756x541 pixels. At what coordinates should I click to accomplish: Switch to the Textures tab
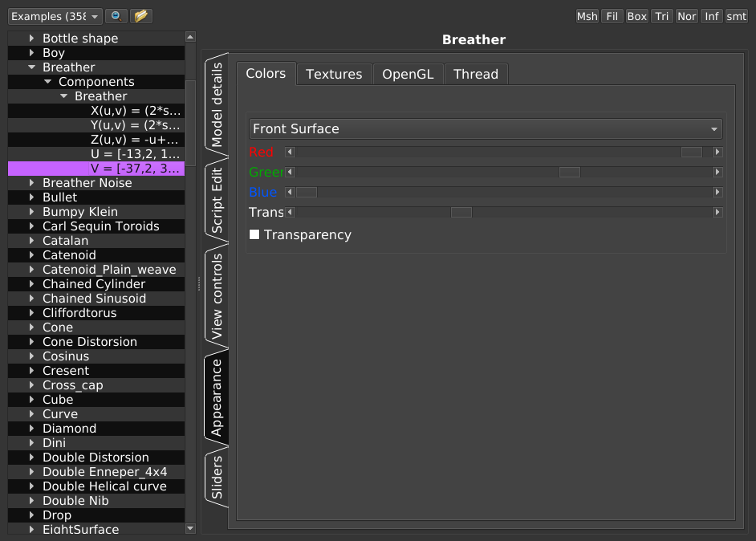click(334, 75)
